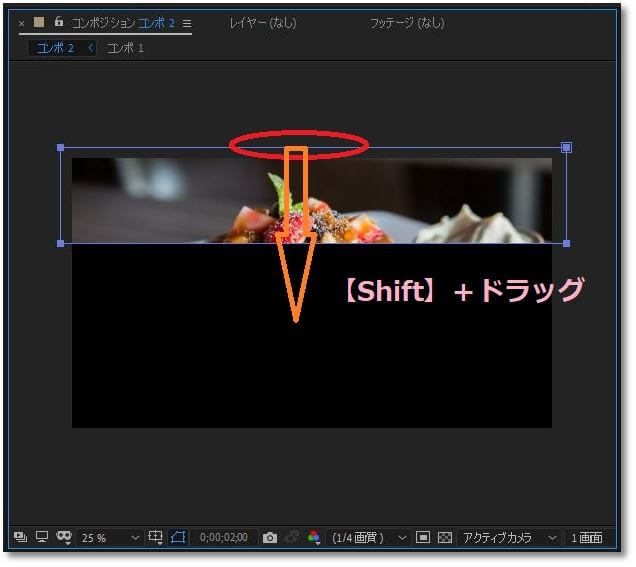
Task: Go to コンポ 1 in the breadcrumb
Action: tap(126, 49)
